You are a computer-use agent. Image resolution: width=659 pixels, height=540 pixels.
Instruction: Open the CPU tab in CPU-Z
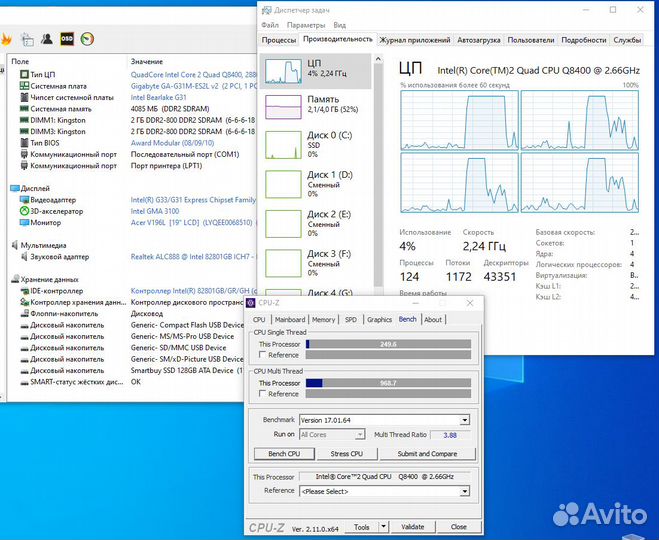point(259,320)
